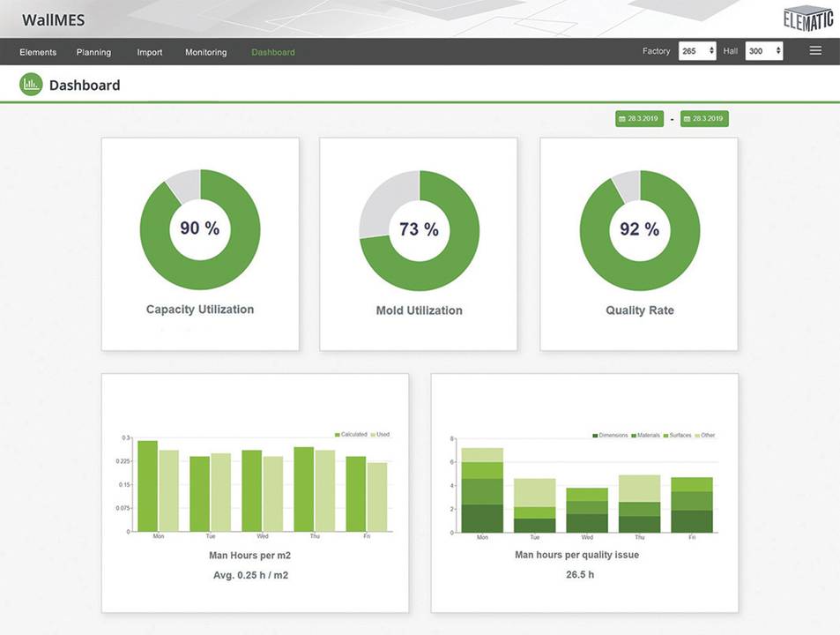Expand the Hall 300 dropdown
This screenshot has width=840, height=635.
click(763, 51)
